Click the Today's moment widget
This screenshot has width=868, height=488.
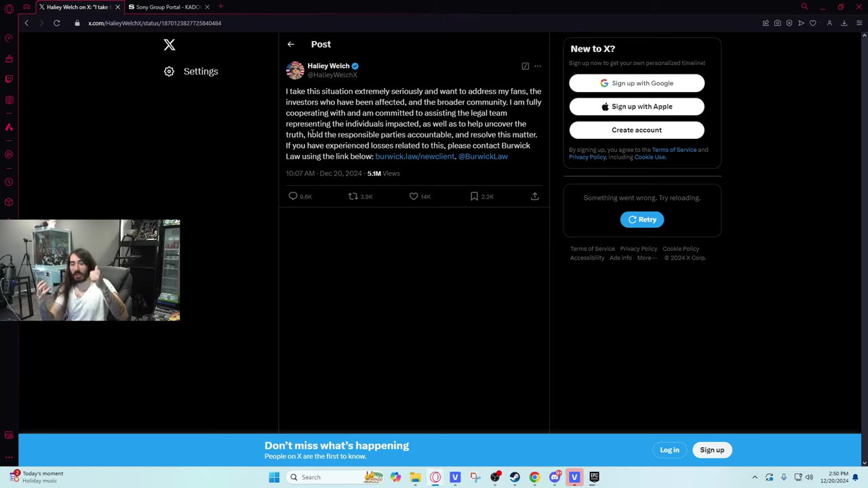[x=37, y=477]
